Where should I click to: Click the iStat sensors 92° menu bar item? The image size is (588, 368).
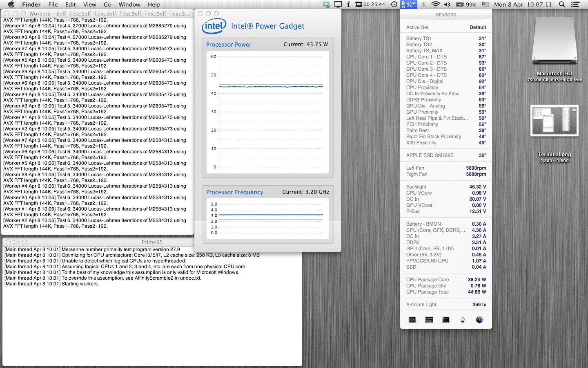pos(408,4)
